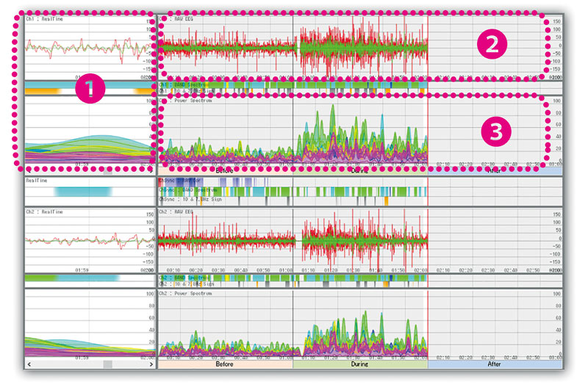Click the left scroll arrow at bottom
This screenshot has width=588, height=387.
pos(29,364)
